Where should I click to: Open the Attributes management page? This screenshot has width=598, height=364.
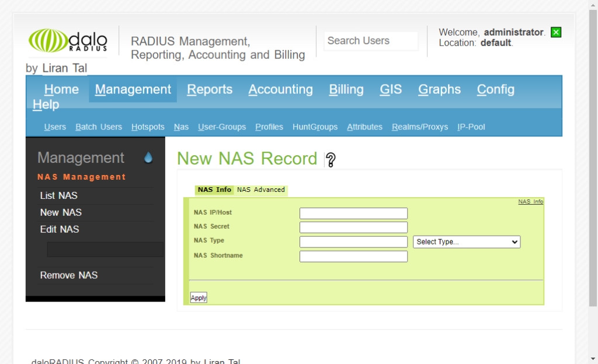pyautogui.click(x=364, y=127)
